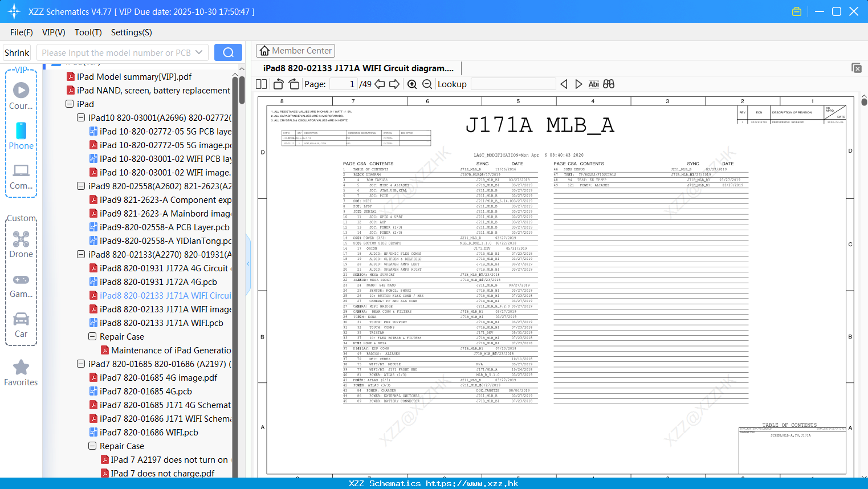Click the Lookup text field
The width and height of the screenshot is (868, 489).
(x=514, y=84)
